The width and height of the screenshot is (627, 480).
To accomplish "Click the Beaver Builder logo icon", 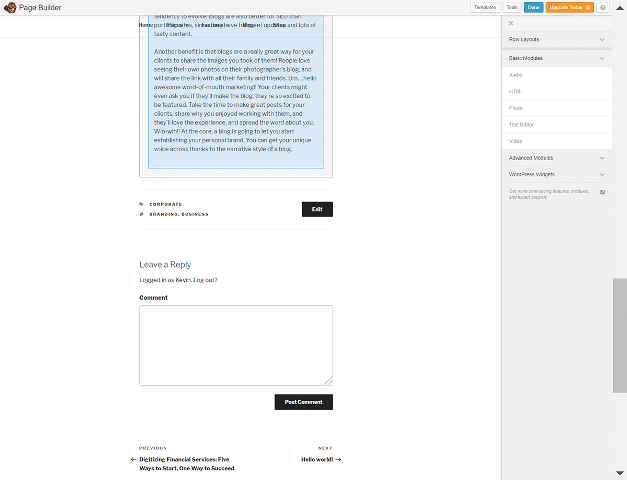I will tap(9, 7).
